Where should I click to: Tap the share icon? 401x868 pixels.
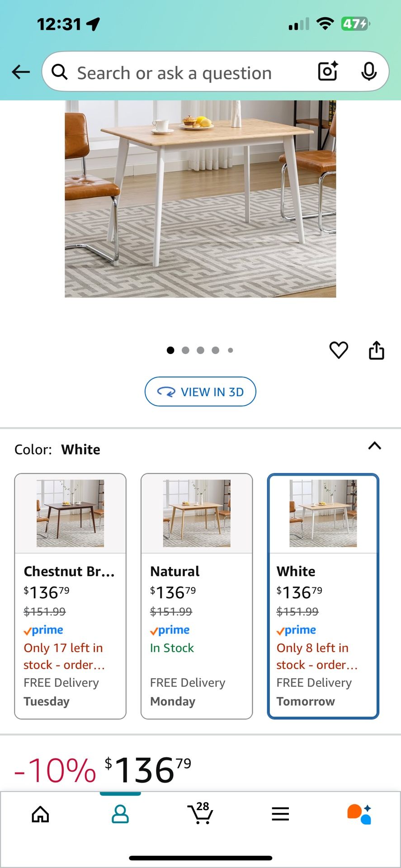pyautogui.click(x=377, y=350)
